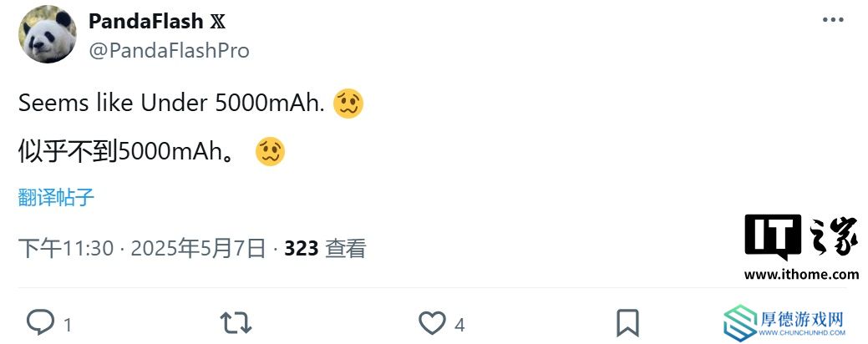The height and width of the screenshot is (344, 868).
Task: Click the text Seems like Under 5000mAh
Action: point(171,104)
